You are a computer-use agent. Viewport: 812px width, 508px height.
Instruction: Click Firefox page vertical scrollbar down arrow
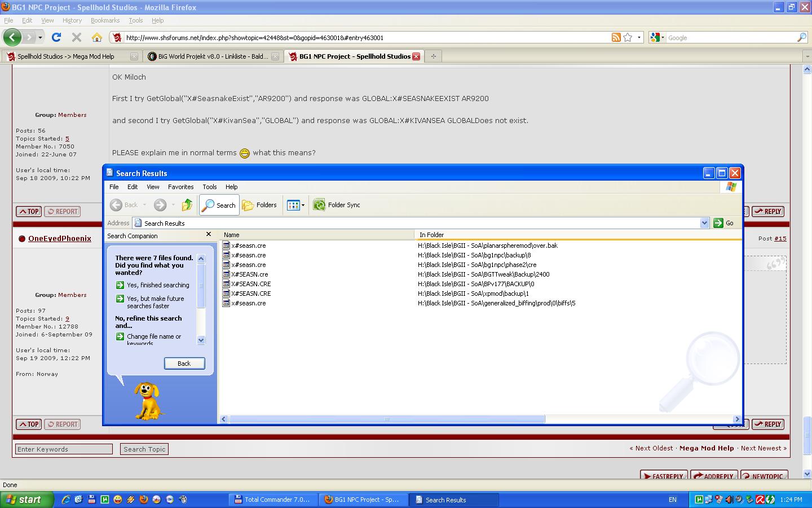point(807,474)
